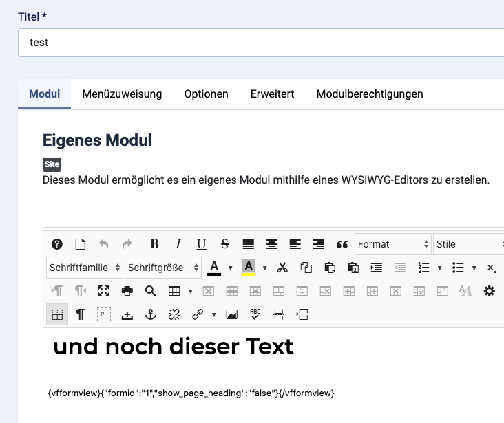This screenshot has width=504, height=423.
Task: Click the Titel input field
Action: pyautogui.click(x=261, y=43)
